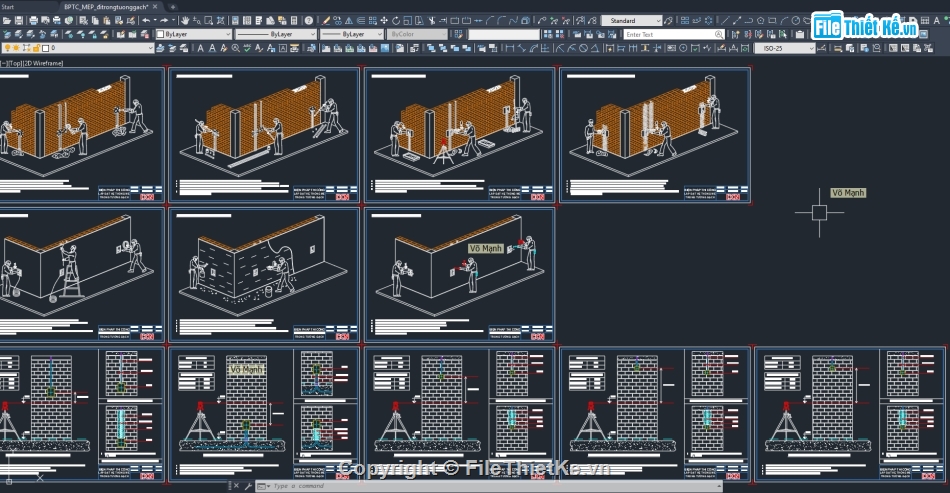Screen dimensions: 950x493
Task: Activate the Pan hand tool
Action: pyautogui.click(x=185, y=21)
